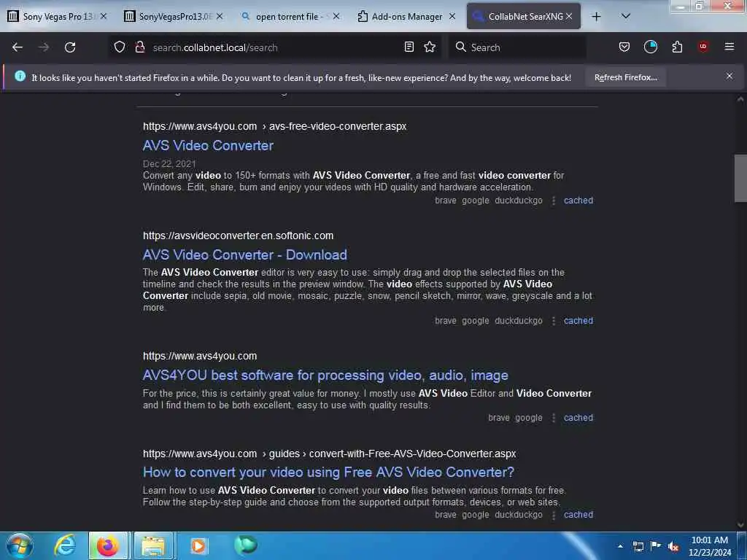Screen dimensions: 747x560
Task: Click the address bar URL field
Action: tap(274, 47)
